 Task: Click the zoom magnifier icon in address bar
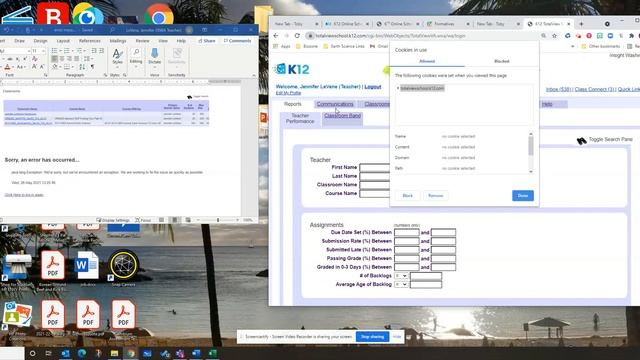pos(544,36)
